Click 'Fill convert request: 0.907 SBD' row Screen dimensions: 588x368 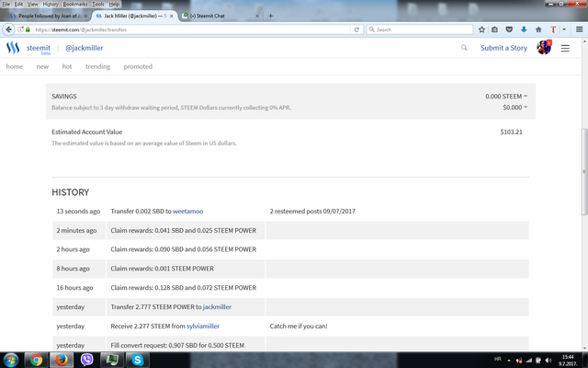click(290, 343)
